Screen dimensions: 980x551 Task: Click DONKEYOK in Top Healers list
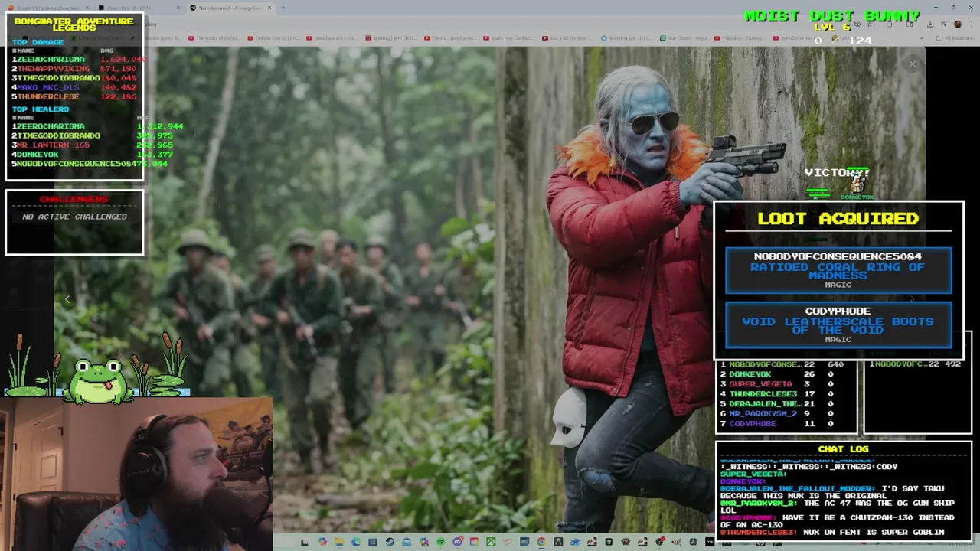tap(38, 154)
